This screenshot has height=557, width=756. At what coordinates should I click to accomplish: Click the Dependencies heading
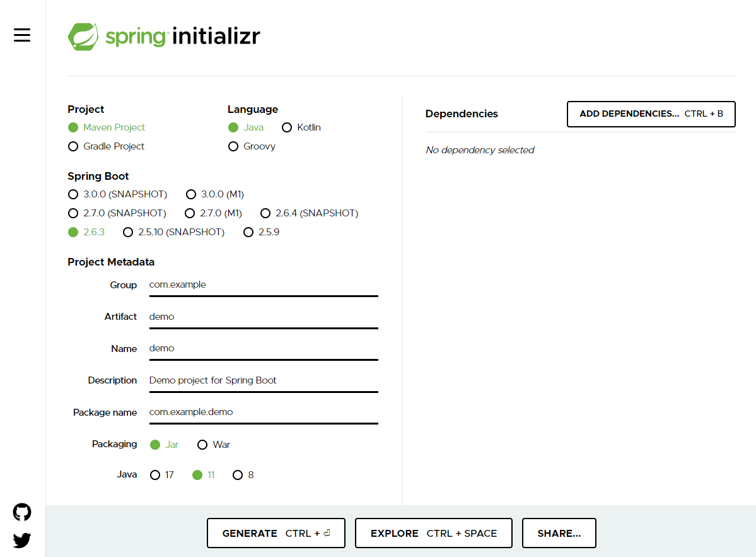pyautogui.click(x=462, y=114)
